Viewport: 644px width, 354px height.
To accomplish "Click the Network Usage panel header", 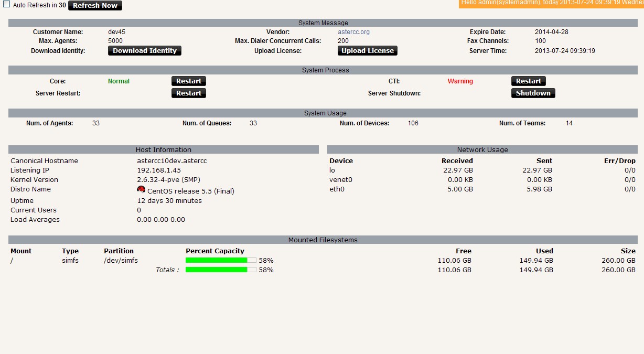I will click(x=482, y=150).
